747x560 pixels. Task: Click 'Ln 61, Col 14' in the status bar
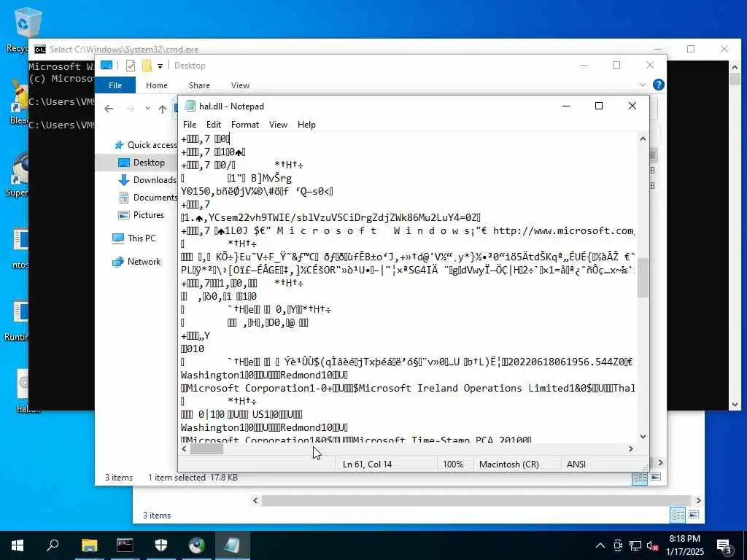pyautogui.click(x=368, y=464)
